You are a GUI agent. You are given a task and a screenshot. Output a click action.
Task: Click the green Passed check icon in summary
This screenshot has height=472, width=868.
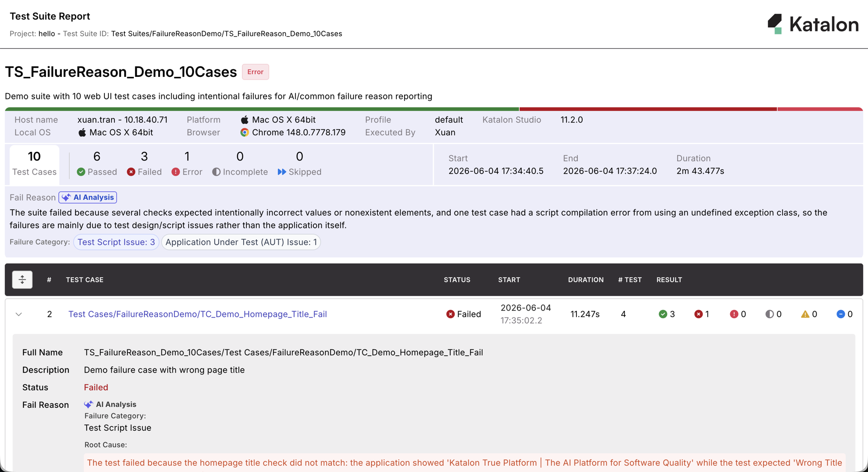(81, 172)
